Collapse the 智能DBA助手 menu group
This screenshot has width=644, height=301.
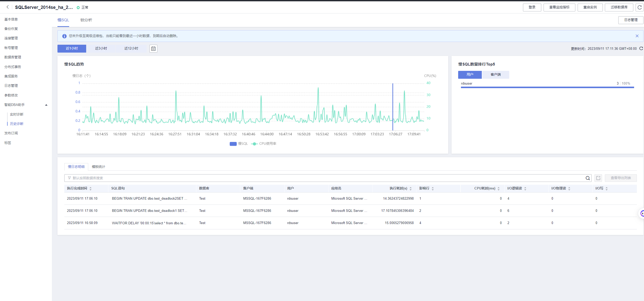pos(46,105)
